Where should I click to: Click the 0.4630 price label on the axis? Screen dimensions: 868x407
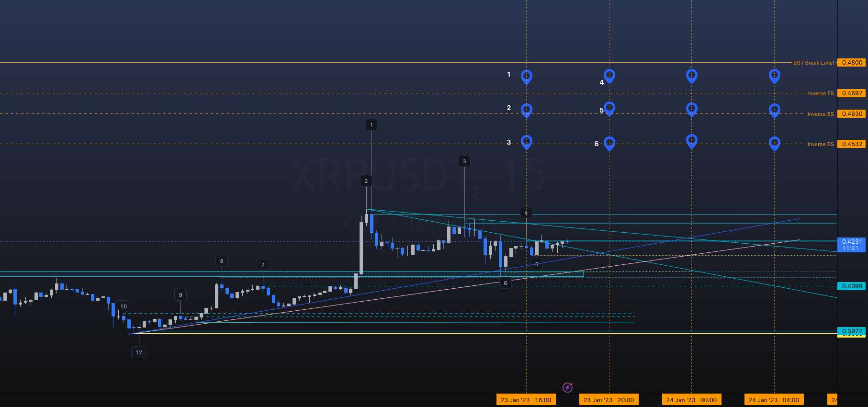[x=852, y=114]
